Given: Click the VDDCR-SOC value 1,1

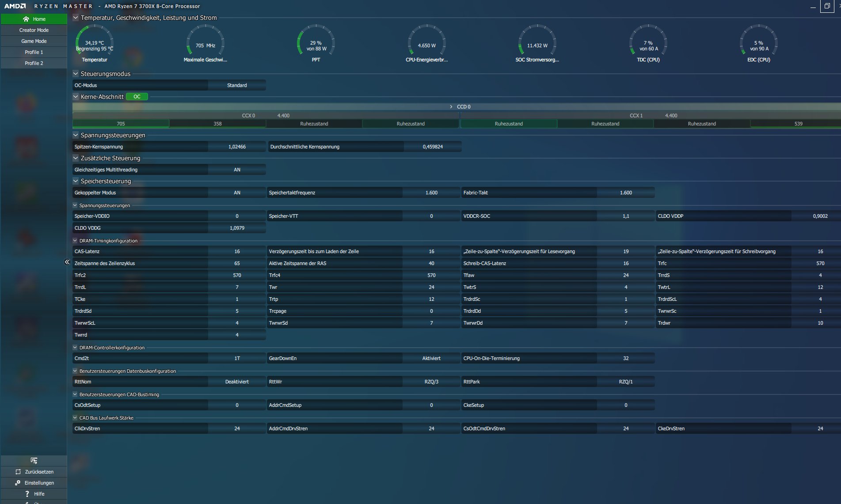Looking at the screenshot, I should [x=626, y=216].
